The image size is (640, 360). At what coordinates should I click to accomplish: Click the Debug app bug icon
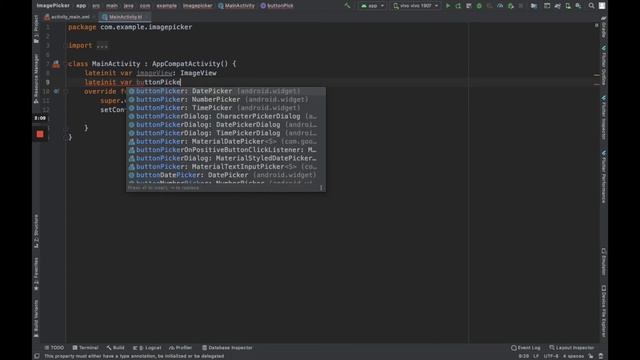point(479,6)
